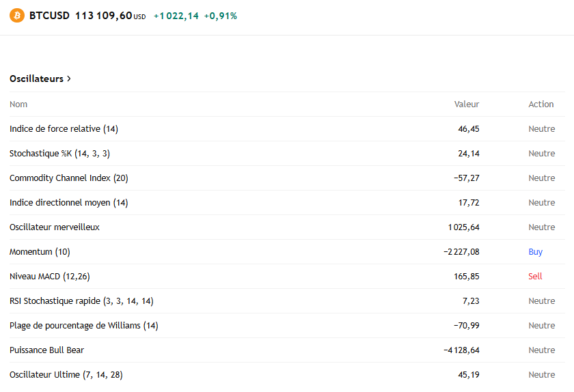Select RSI Stochastique rapide row
Screen dimensions: 574x392
(81, 301)
